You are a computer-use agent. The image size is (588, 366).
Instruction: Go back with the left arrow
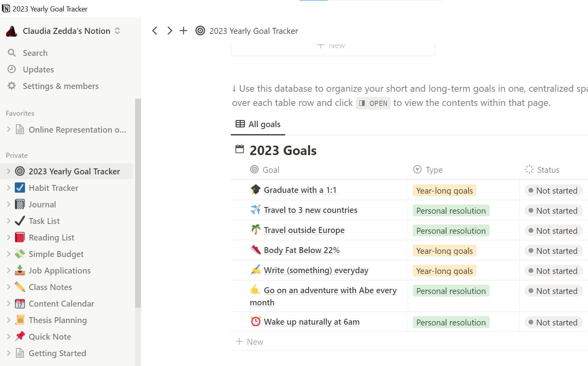pyautogui.click(x=155, y=31)
